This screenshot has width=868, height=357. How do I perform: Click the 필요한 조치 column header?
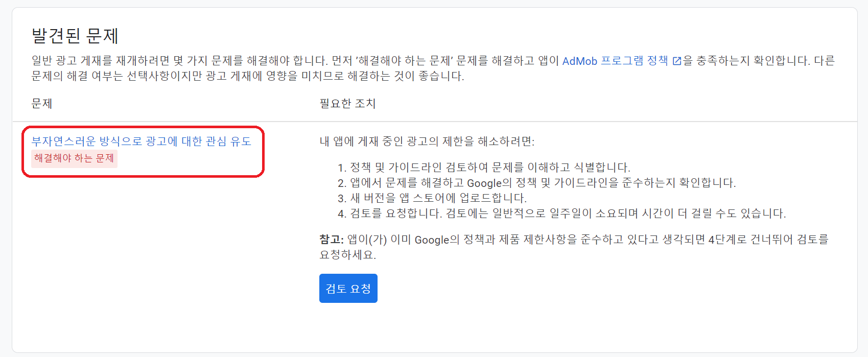tap(347, 104)
